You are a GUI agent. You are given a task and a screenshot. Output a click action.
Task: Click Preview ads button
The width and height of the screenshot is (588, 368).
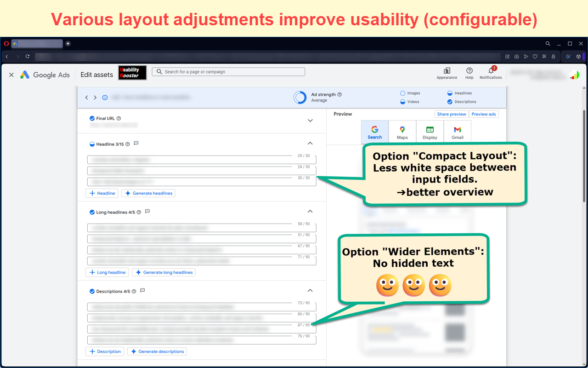[x=484, y=114]
